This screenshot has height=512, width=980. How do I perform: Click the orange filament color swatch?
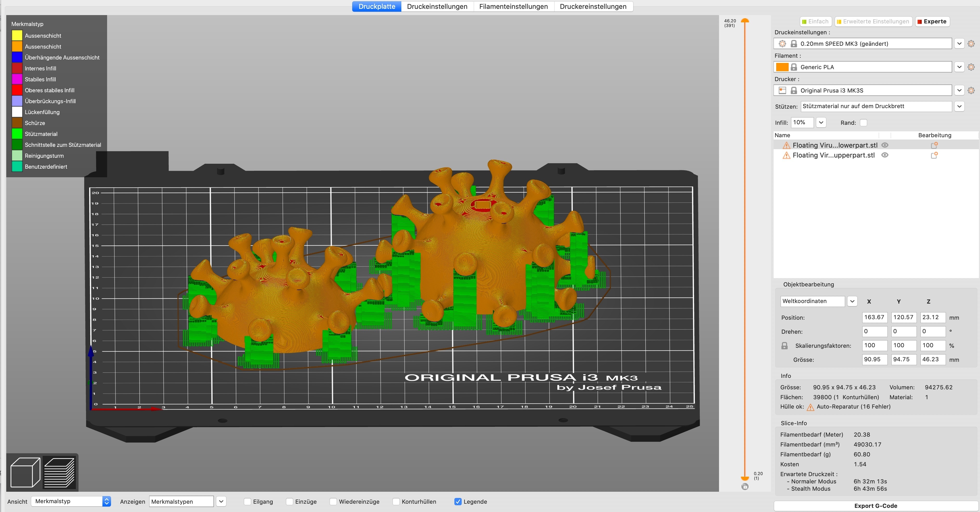pyautogui.click(x=782, y=67)
